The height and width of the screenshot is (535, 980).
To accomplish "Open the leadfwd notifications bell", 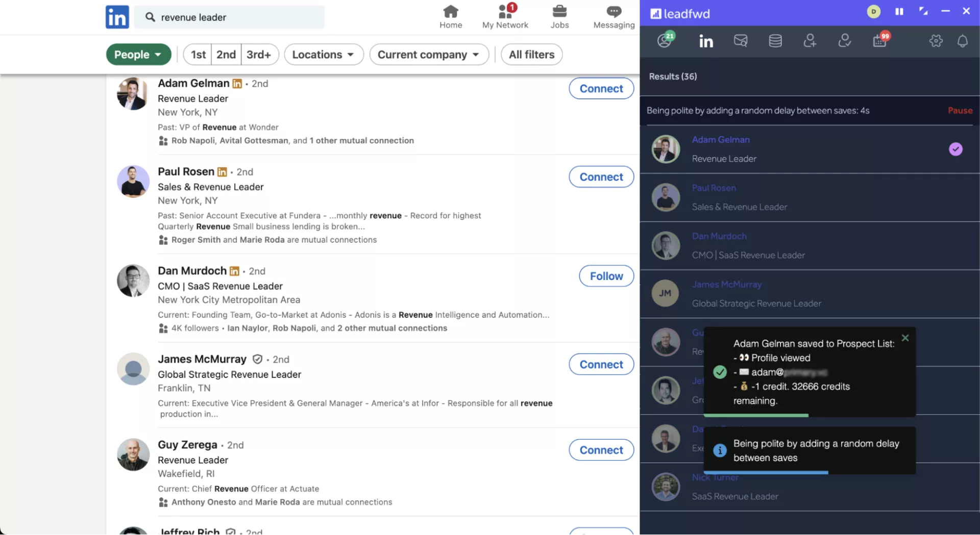I will (962, 41).
